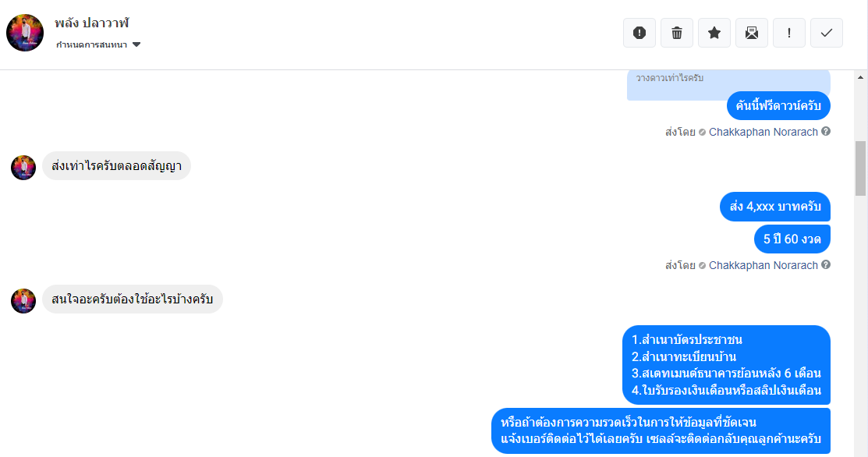Mark conversation as done with the checkmark

coord(827,33)
